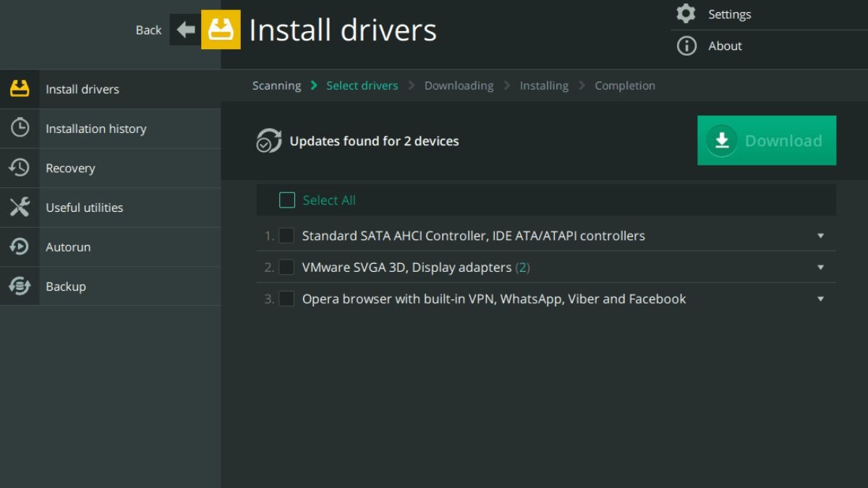This screenshot has height=488, width=868.
Task: Open Install drivers in the sidebar
Action: [x=110, y=89]
